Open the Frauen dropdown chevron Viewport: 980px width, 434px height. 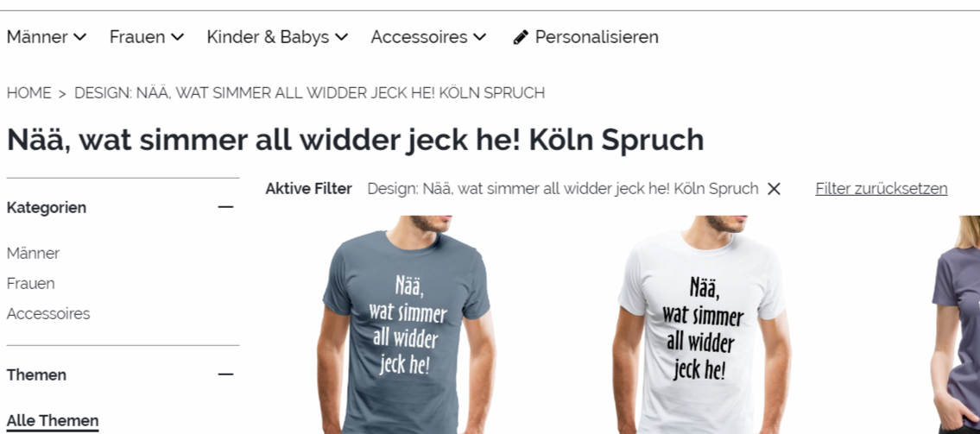(x=178, y=37)
